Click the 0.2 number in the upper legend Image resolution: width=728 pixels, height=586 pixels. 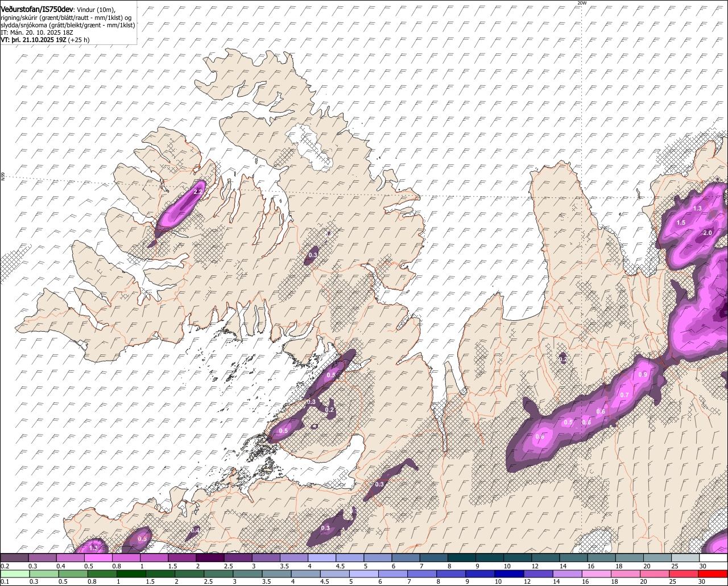[x=5, y=566]
